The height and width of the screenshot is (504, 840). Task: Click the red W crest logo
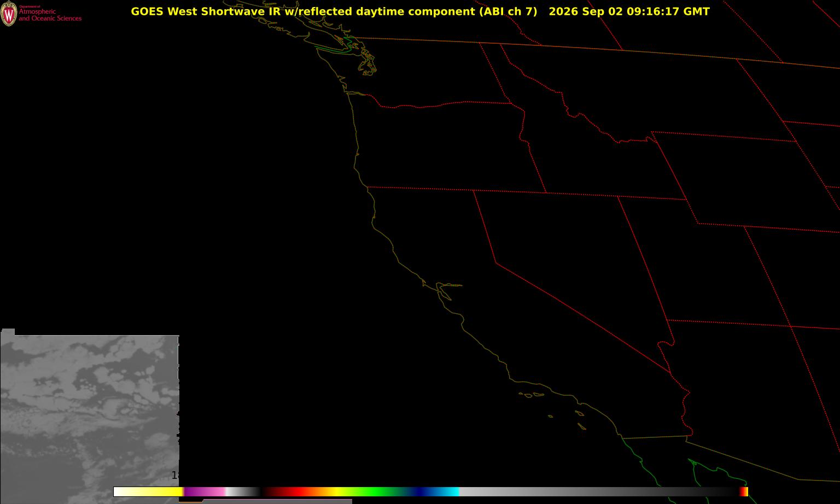pyautogui.click(x=9, y=15)
